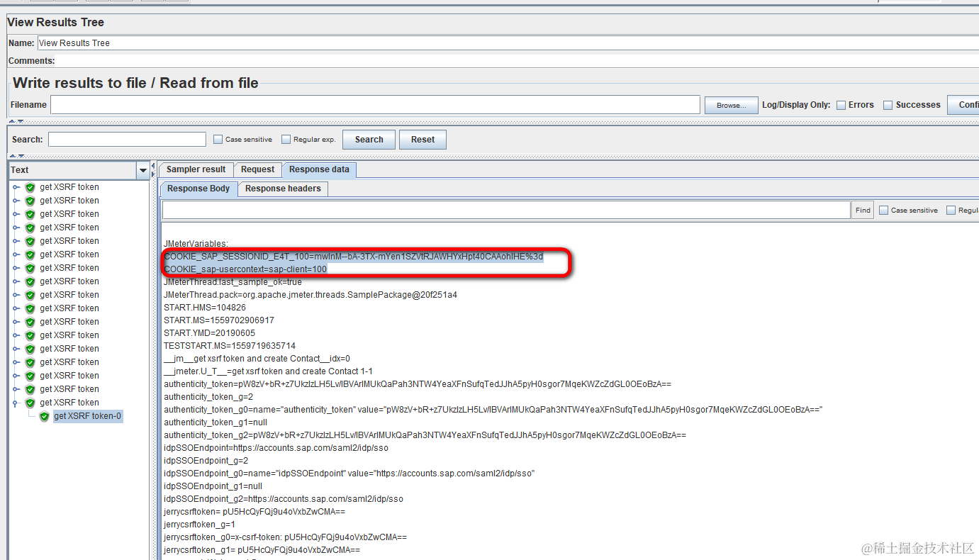The width and height of the screenshot is (979, 560).
Task: Click the idpSSOEndpoint_g0 name/value line
Action: 349,474
